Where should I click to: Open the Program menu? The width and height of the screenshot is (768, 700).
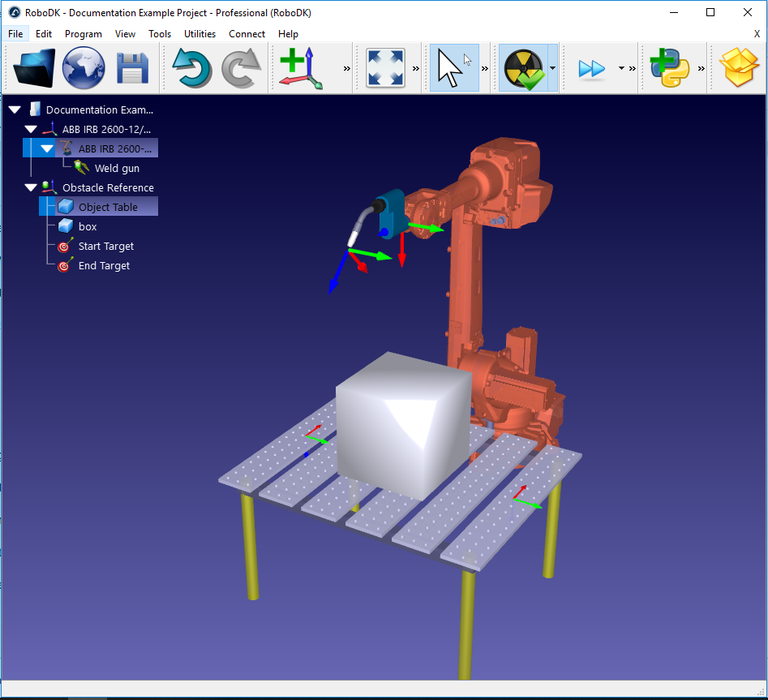[83, 34]
